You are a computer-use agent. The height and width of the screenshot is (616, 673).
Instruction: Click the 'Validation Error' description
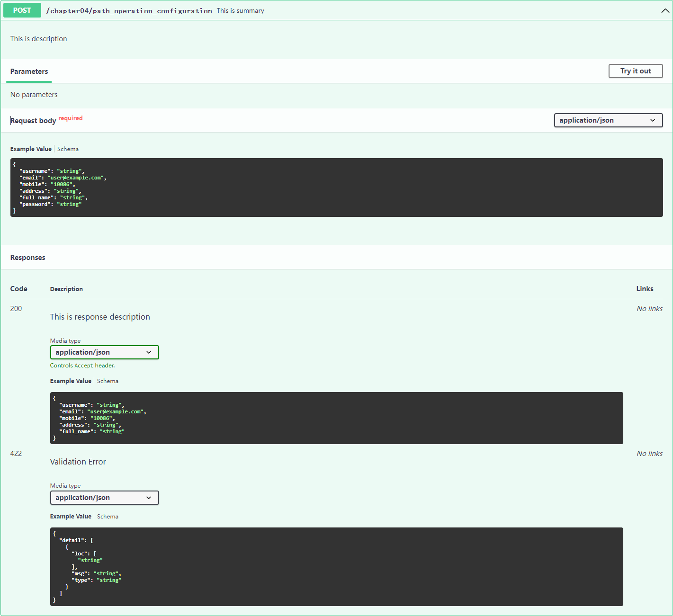(x=78, y=462)
